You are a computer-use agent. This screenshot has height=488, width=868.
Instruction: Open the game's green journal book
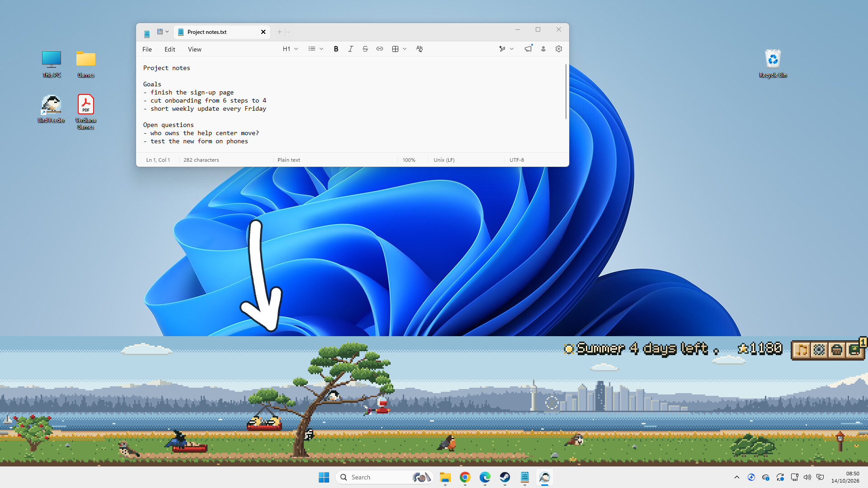pyautogui.click(x=854, y=350)
